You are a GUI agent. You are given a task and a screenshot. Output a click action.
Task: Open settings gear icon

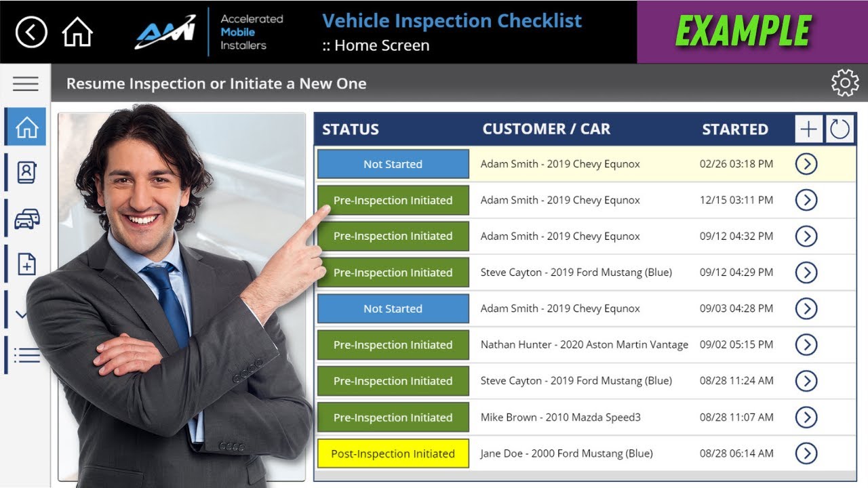coord(845,83)
